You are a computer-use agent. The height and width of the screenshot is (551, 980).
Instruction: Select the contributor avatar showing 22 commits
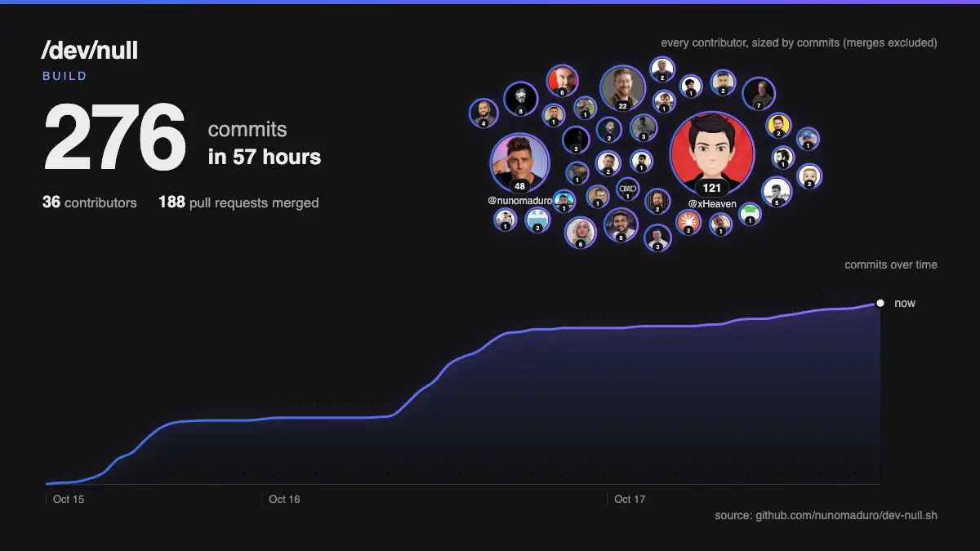click(x=622, y=87)
